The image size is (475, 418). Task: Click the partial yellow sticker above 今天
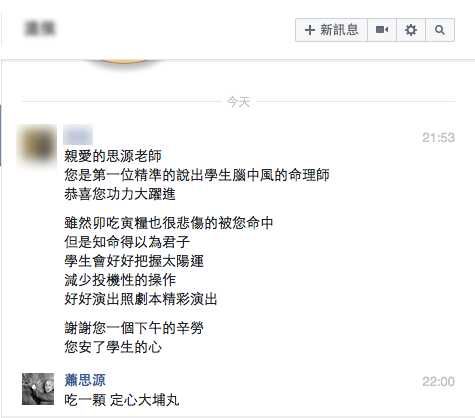(x=124, y=61)
